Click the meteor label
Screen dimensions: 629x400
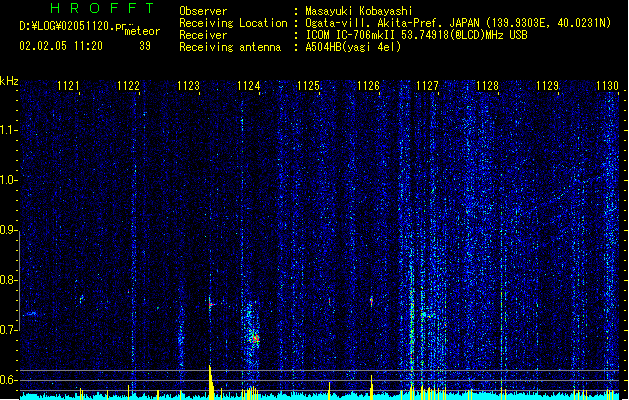coord(142,31)
